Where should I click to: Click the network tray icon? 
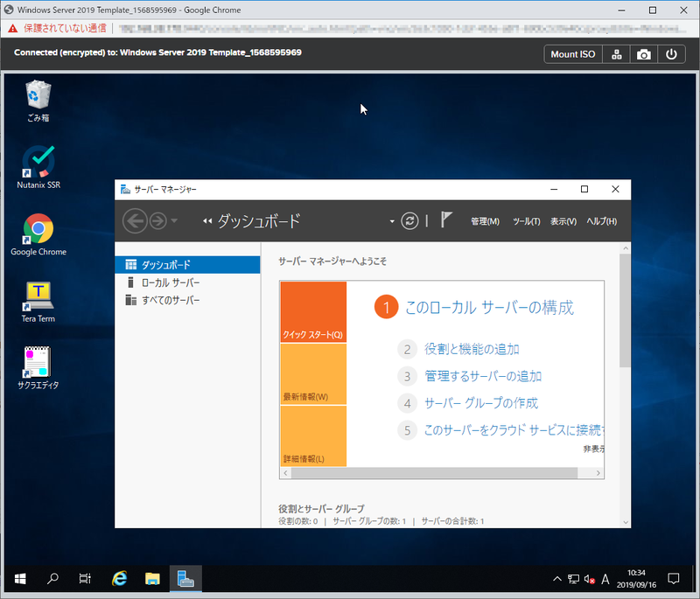(x=573, y=579)
